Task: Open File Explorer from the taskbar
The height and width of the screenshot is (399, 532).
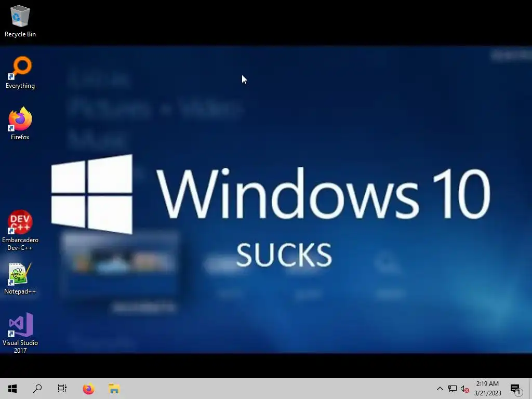Action: pyautogui.click(x=114, y=389)
